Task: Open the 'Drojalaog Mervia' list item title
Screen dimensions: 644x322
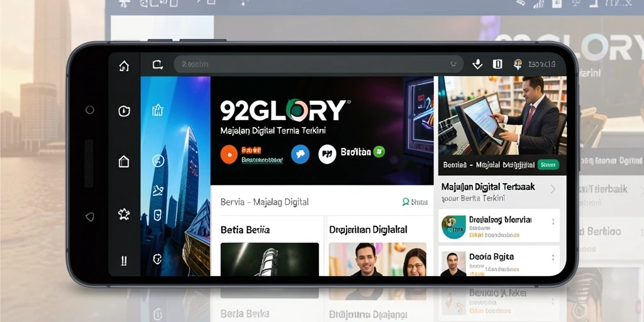Action: pyautogui.click(x=500, y=219)
